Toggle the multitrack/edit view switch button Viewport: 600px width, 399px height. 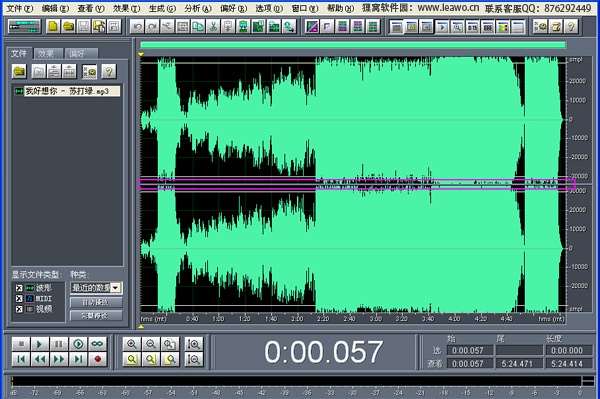[24, 27]
